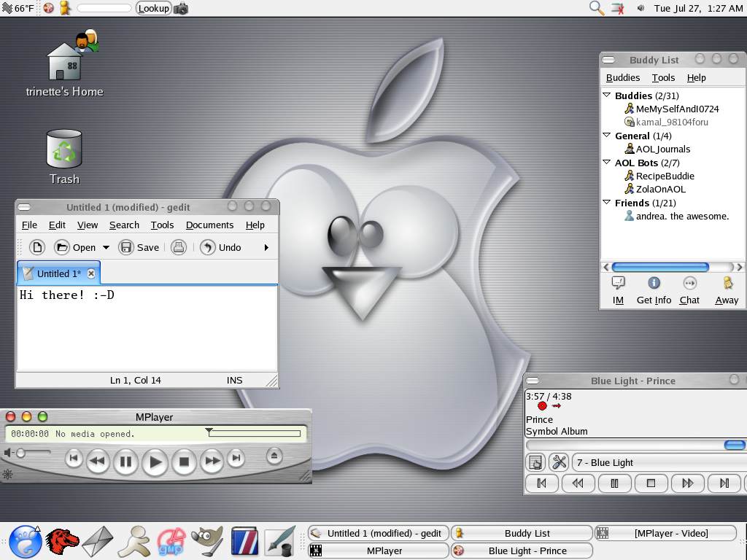Collapse the General group
This screenshot has height=560, width=747.
click(x=607, y=135)
